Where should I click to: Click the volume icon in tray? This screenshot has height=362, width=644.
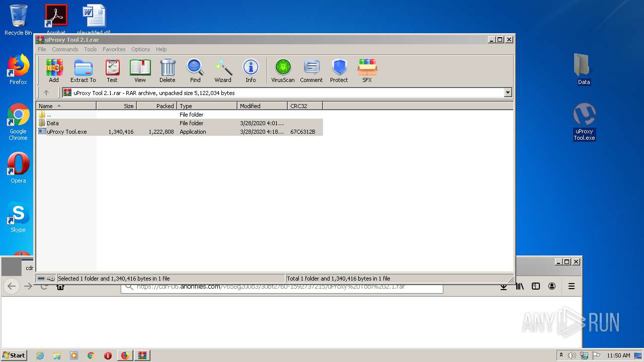point(572,355)
